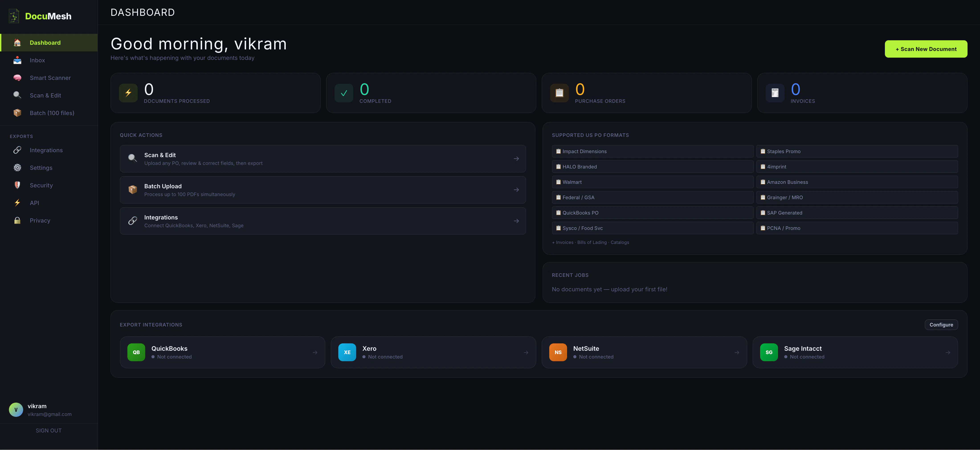
Task: Click arrow on Integrations quick action
Action: 516,221
